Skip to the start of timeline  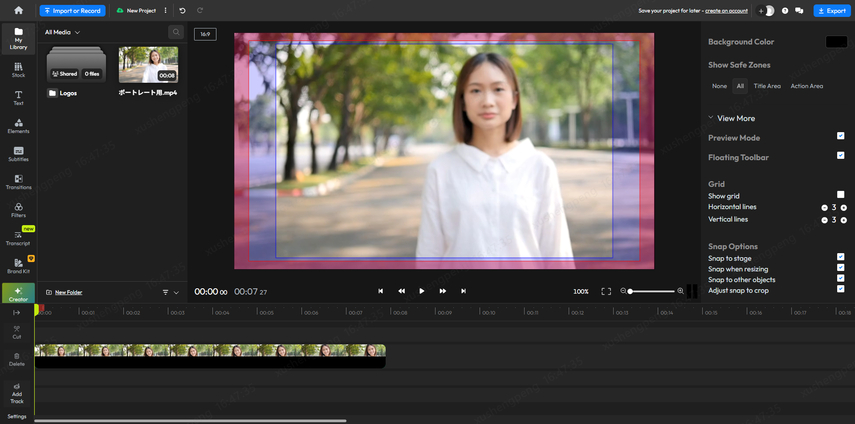pyautogui.click(x=381, y=292)
